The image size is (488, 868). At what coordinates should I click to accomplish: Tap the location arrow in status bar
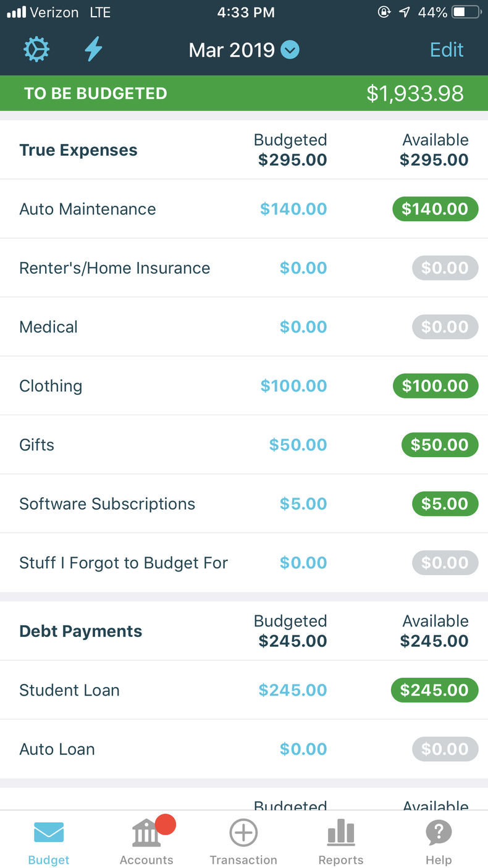(404, 12)
